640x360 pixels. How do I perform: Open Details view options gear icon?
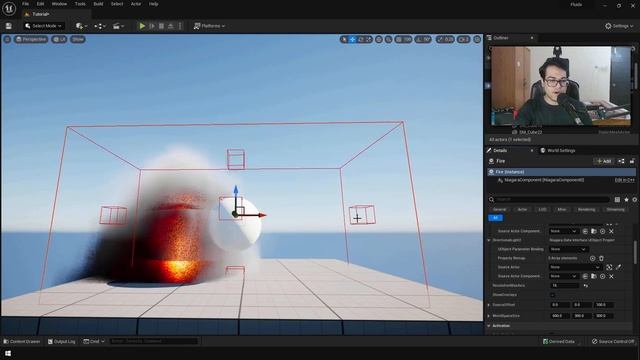click(635, 200)
